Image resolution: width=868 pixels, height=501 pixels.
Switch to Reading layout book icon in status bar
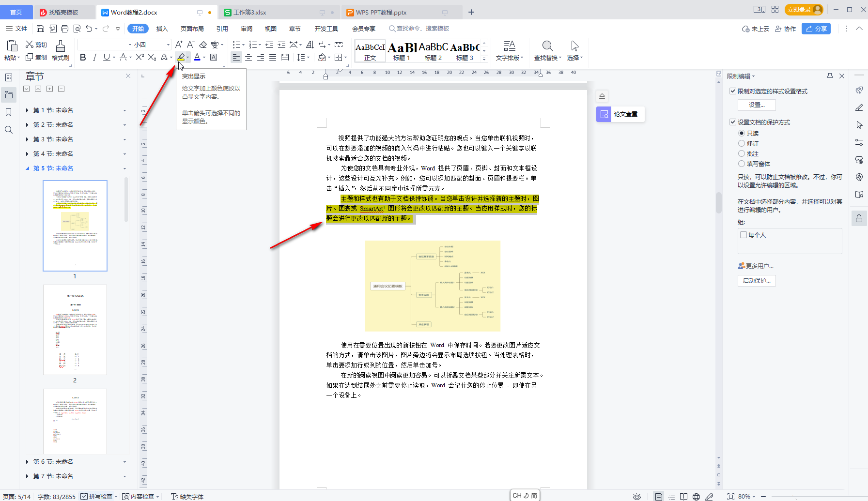[x=683, y=497]
